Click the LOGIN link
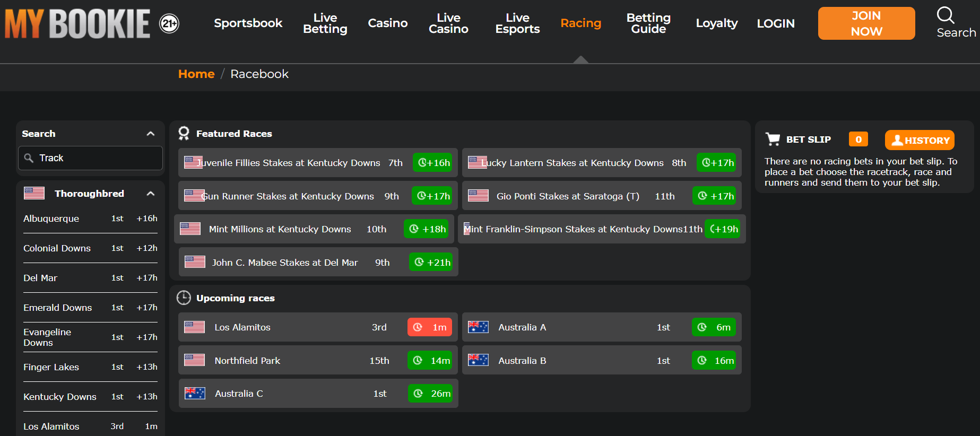 (x=776, y=23)
